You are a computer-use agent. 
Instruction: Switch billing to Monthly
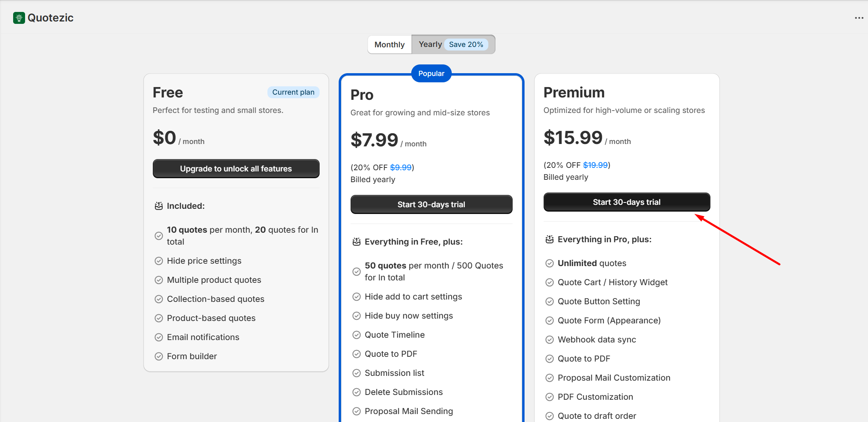(389, 45)
